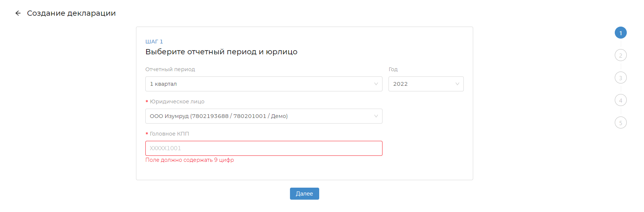This screenshot has width=644, height=212.
Task: Click the chevron in the reporting period field
Action: coord(376,84)
